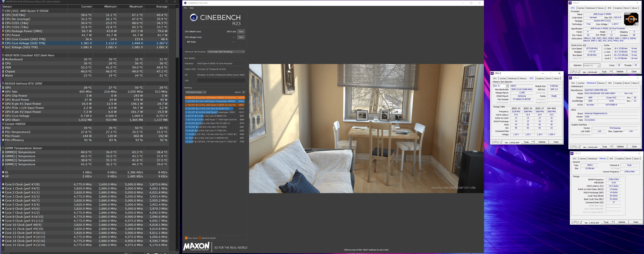This screenshot has width=644, height=254.
Task: Select ranking entry Intel Xeon W-3265M CPU
Action: coord(215,109)
